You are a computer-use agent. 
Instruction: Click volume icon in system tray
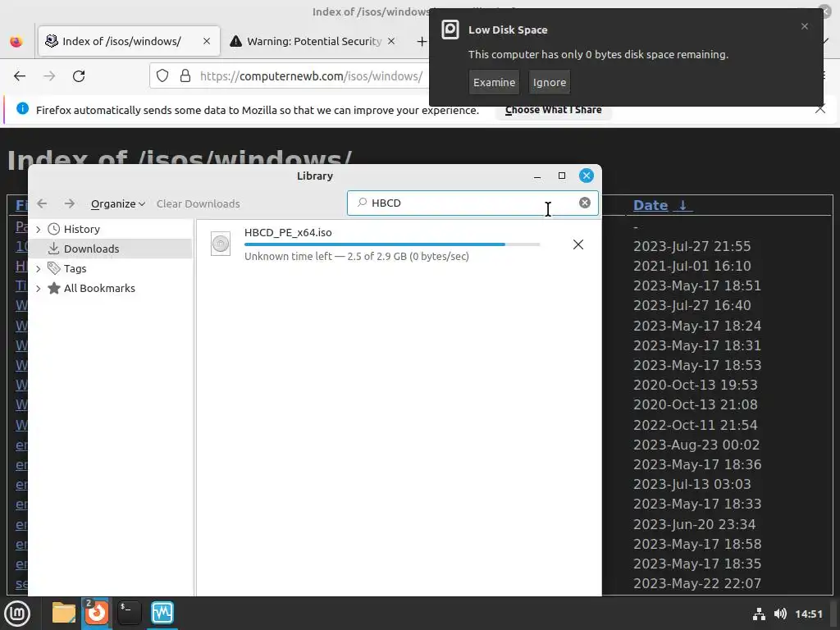781,614
